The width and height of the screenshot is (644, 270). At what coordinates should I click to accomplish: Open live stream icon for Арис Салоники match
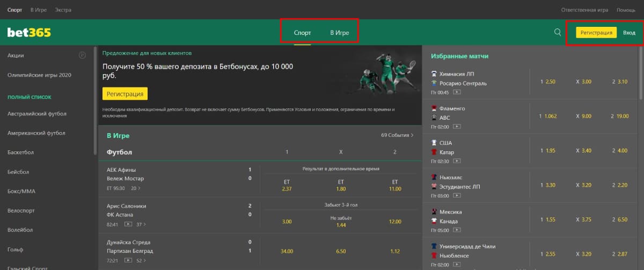pyautogui.click(x=128, y=224)
